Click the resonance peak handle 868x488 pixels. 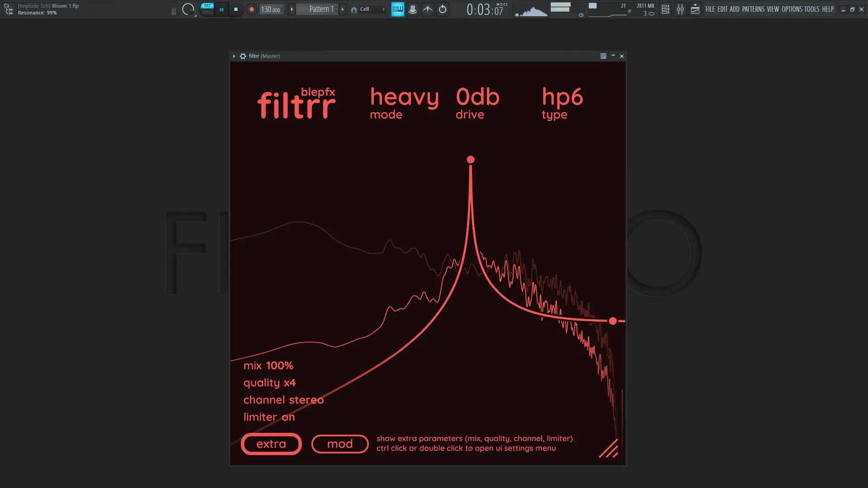(471, 160)
